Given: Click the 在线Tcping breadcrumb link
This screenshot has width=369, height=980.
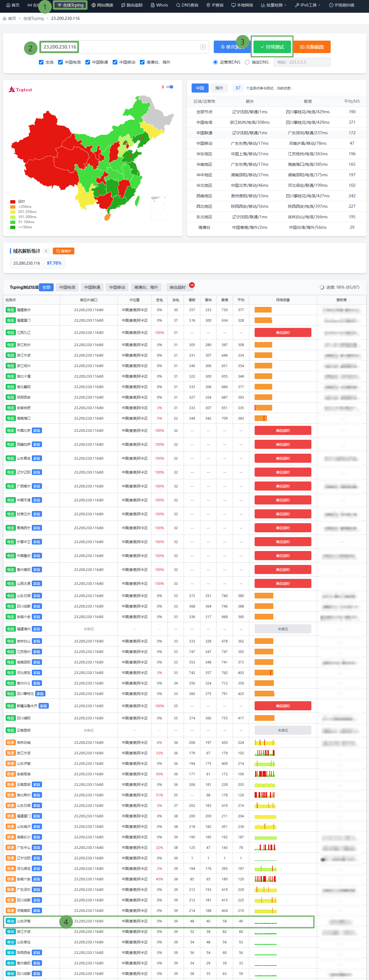Looking at the screenshot, I should tap(33, 18).
